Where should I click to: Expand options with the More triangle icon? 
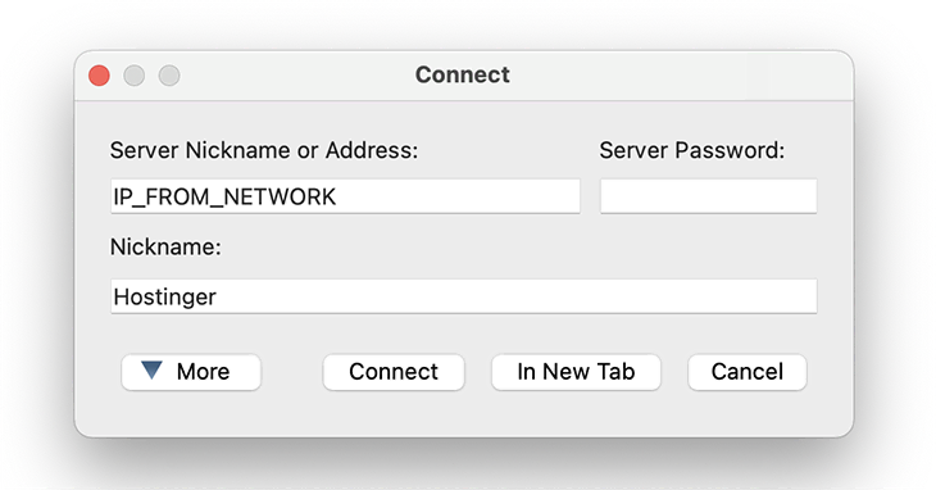pos(151,371)
